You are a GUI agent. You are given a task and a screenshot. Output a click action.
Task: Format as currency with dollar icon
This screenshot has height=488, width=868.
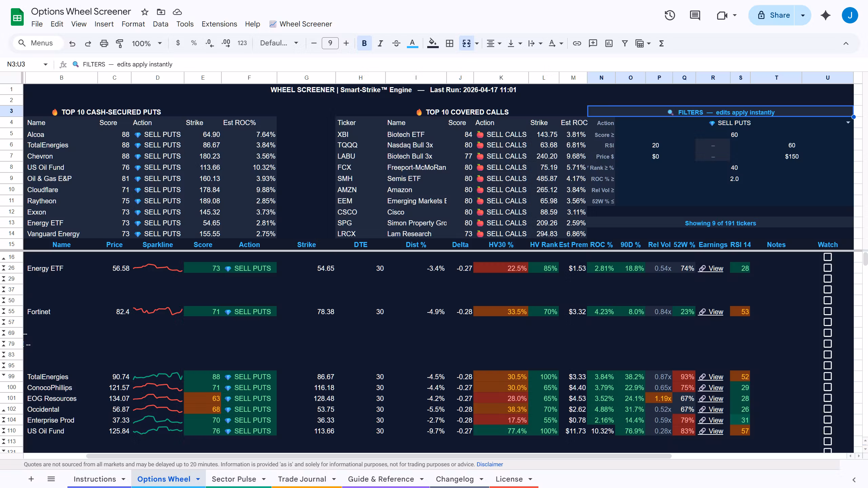coord(178,43)
